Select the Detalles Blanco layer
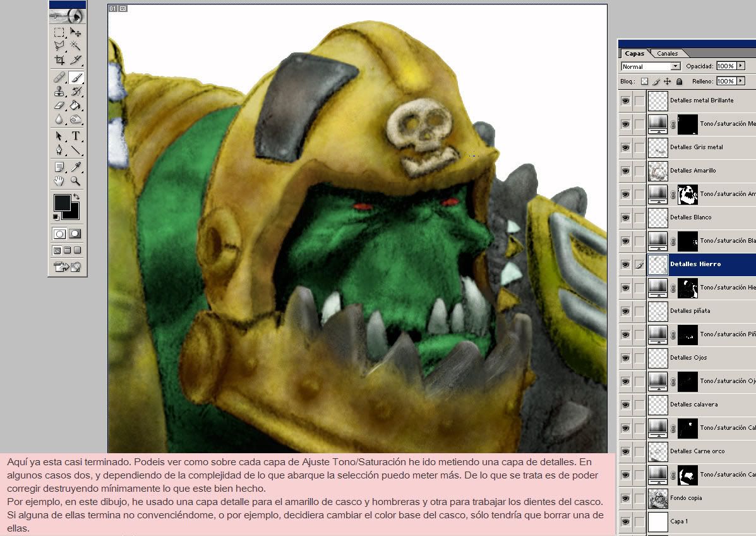The image size is (756, 536). [702, 217]
